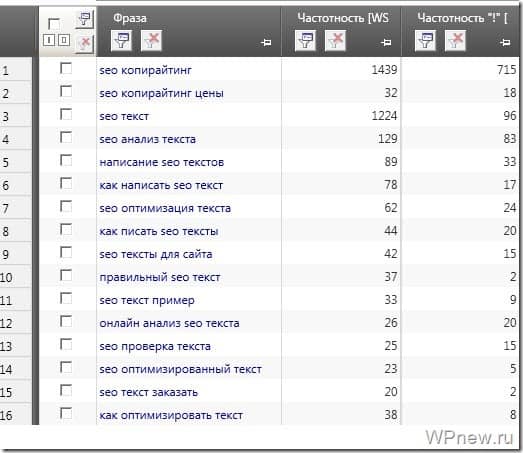Open filter in Частотность [WS column
The width and height of the screenshot is (523, 453).
tap(305, 41)
